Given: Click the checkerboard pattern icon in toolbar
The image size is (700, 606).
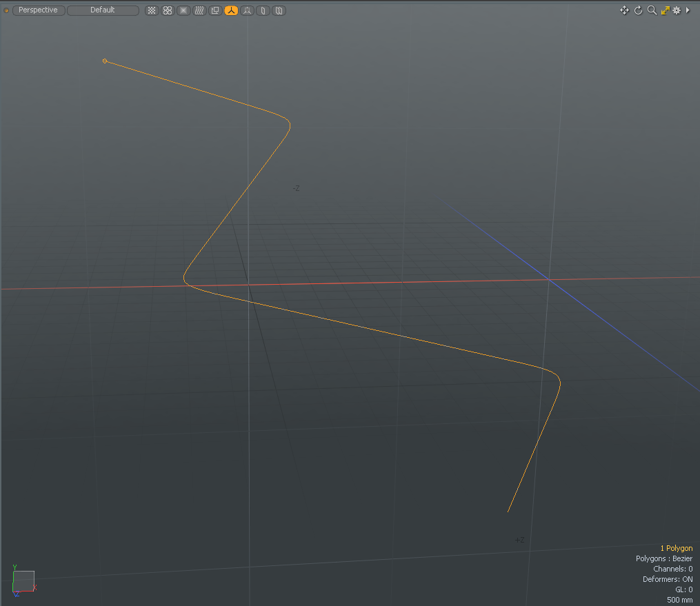Looking at the screenshot, I should click(x=152, y=10).
